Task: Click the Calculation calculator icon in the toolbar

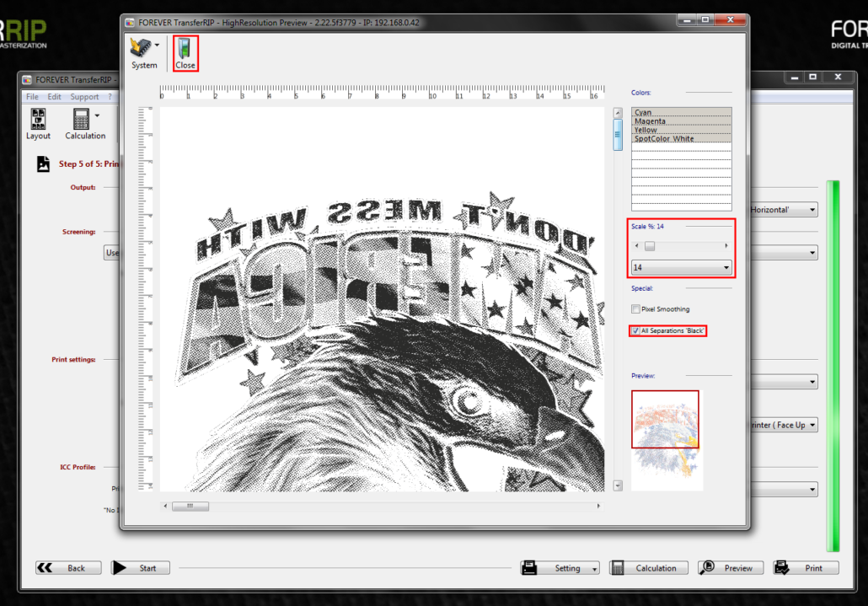Action: pyautogui.click(x=81, y=119)
